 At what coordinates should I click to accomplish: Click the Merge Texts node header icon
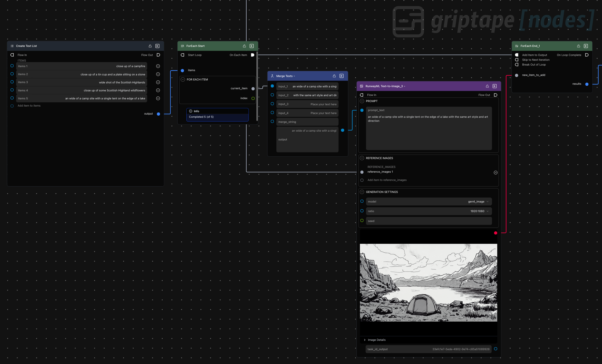coord(272,76)
